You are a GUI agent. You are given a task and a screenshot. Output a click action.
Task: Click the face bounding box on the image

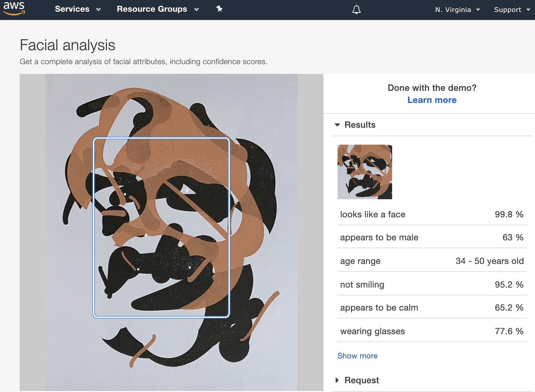pyautogui.click(x=161, y=227)
